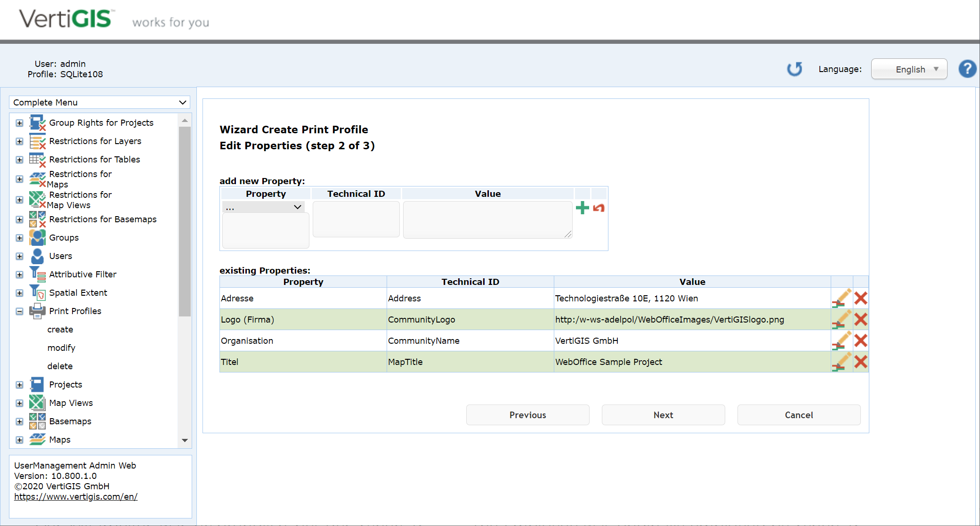This screenshot has height=526, width=980.
Task: Click the Print Profiles printer icon
Action: tap(37, 311)
